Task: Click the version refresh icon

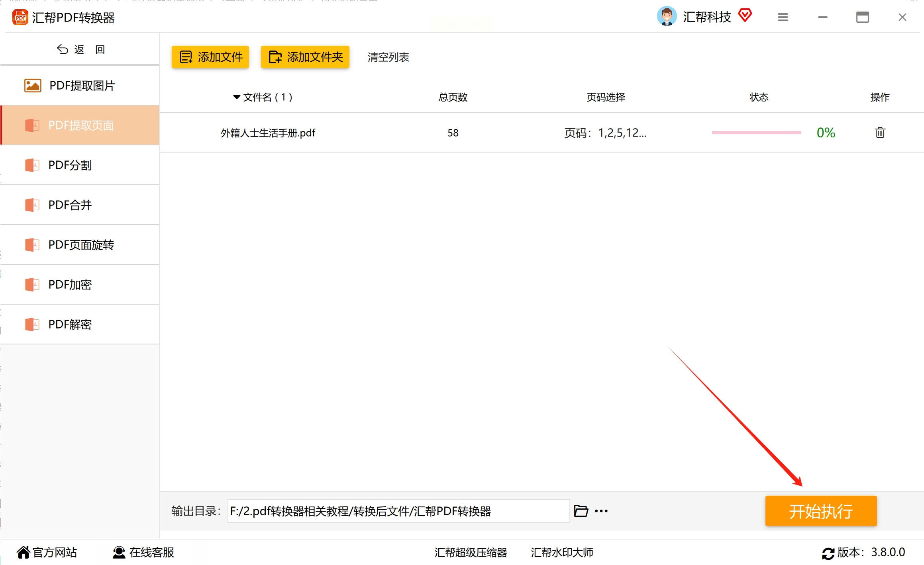Action: click(x=828, y=553)
